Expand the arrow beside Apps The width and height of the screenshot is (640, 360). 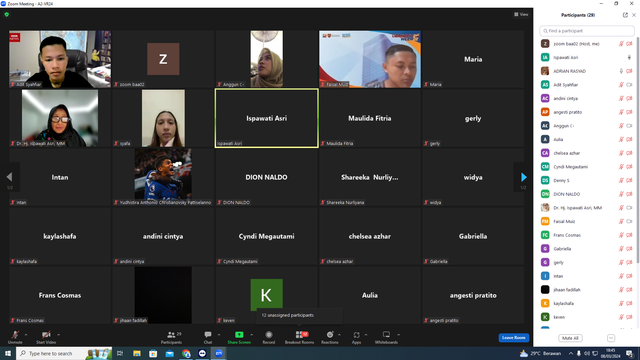(x=366, y=335)
